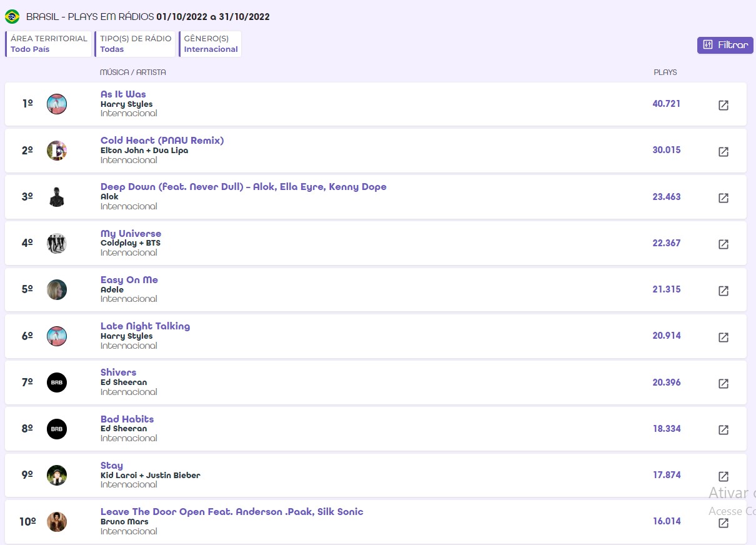Open external link for Cold Heart (PNAU Remix)

(x=723, y=151)
